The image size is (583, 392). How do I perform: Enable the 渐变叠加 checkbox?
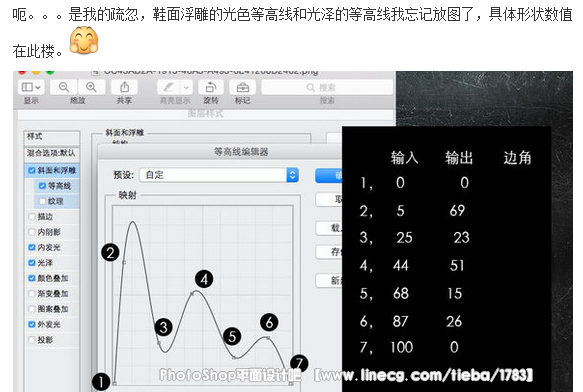(32, 293)
